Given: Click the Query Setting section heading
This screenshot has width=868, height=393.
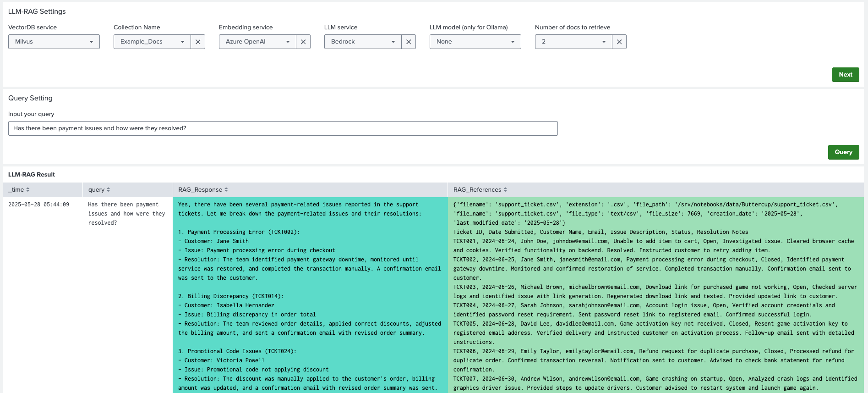Looking at the screenshot, I should [x=30, y=98].
